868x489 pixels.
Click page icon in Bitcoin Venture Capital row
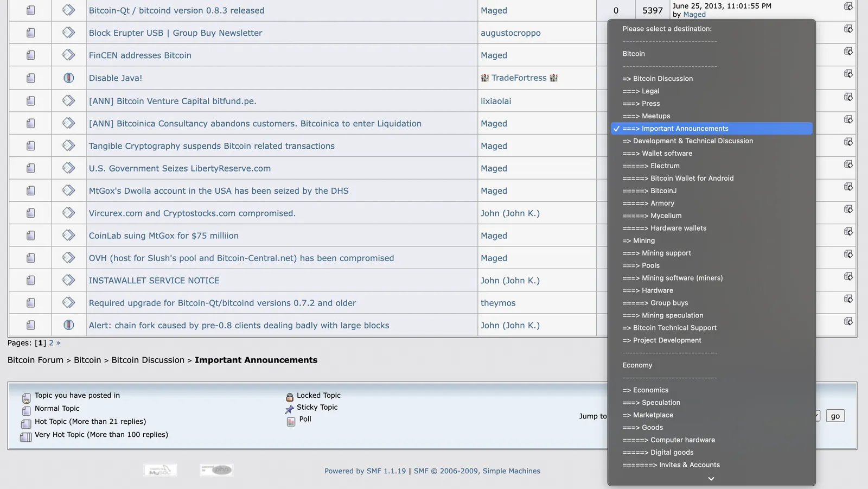click(x=31, y=101)
